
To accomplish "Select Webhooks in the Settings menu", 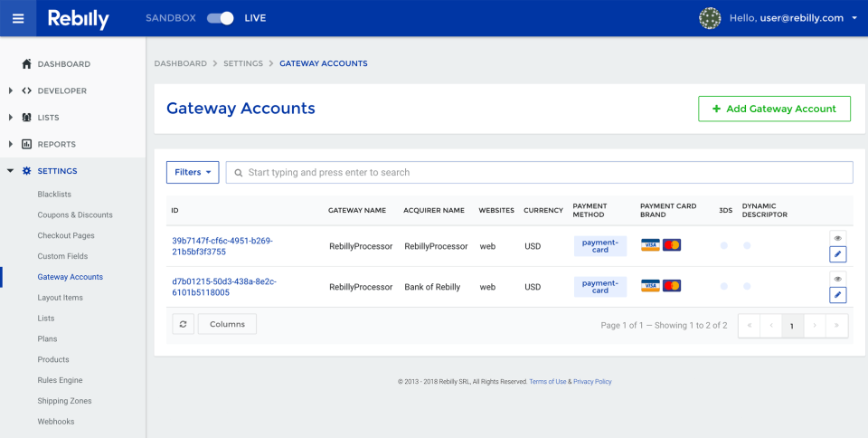I will (56, 422).
